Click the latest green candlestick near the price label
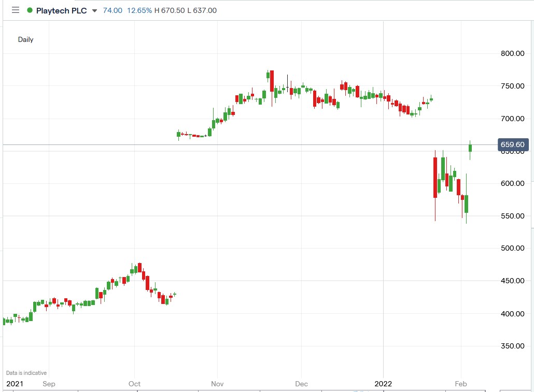534x392 pixels. [x=470, y=149]
